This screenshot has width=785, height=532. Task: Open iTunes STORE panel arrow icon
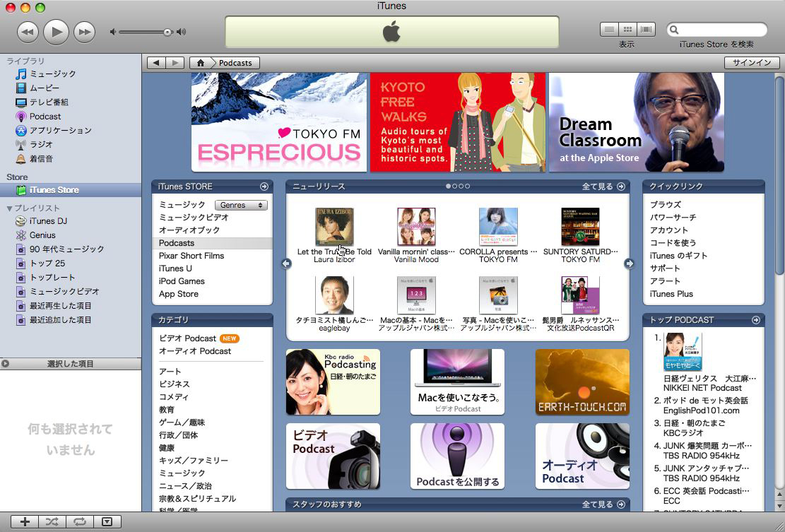[264, 187]
